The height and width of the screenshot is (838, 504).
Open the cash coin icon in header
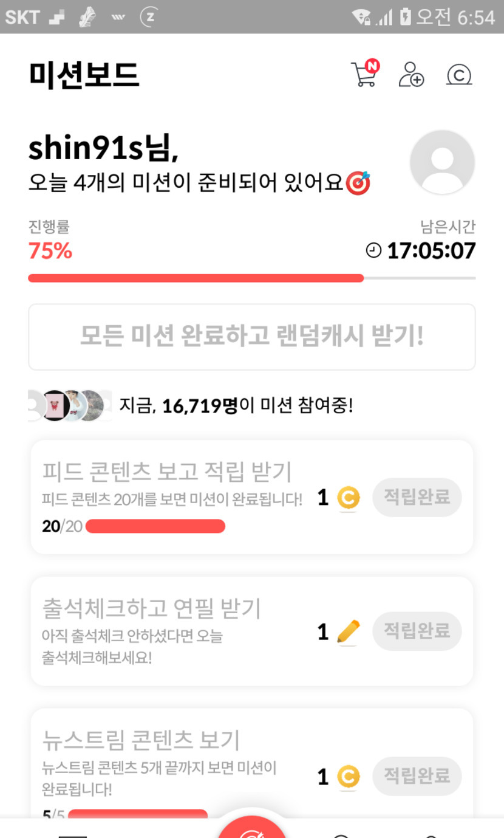459,75
